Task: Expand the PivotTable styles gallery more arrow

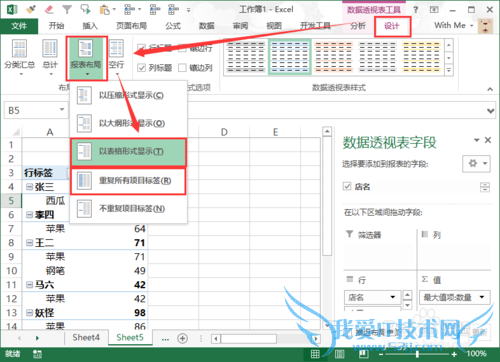Action: tap(449, 70)
